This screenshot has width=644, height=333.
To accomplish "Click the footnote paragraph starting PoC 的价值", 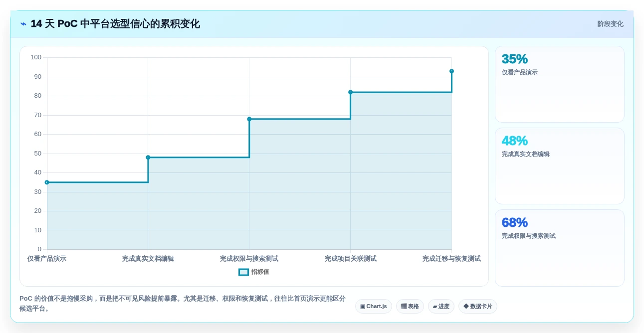I will (x=183, y=304).
